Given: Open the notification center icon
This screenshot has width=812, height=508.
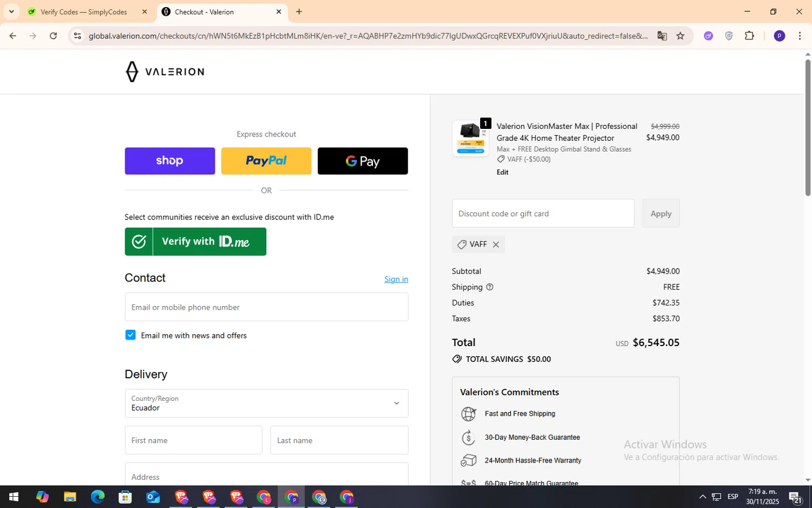Looking at the screenshot, I should pyautogui.click(x=795, y=497).
